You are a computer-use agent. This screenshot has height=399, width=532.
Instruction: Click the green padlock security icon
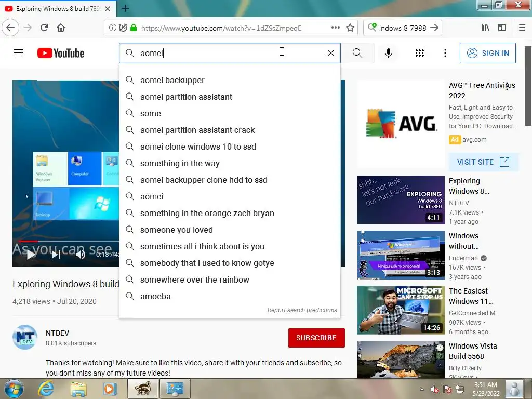pyautogui.click(x=134, y=28)
